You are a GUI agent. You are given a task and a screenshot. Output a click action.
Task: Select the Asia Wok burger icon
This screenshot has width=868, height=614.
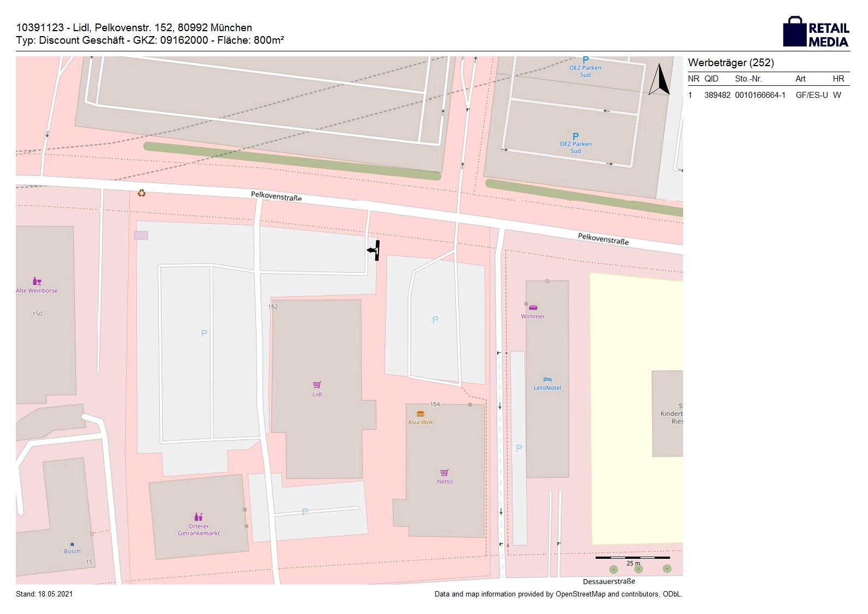[x=420, y=414]
